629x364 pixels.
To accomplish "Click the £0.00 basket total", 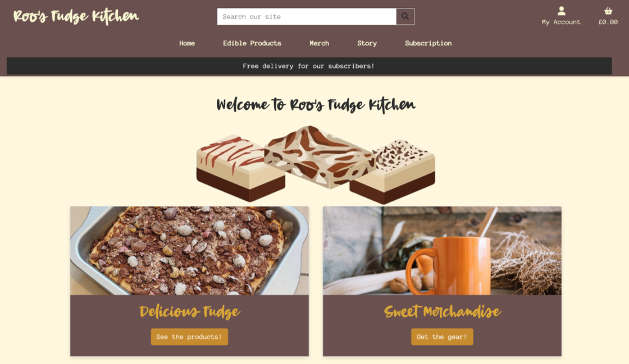I will click(x=608, y=22).
